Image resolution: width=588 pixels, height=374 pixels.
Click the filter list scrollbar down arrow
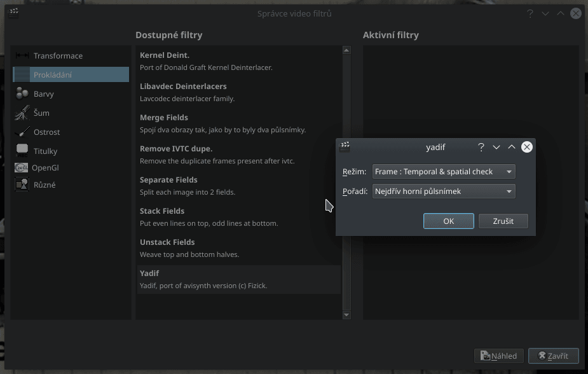[346, 314]
